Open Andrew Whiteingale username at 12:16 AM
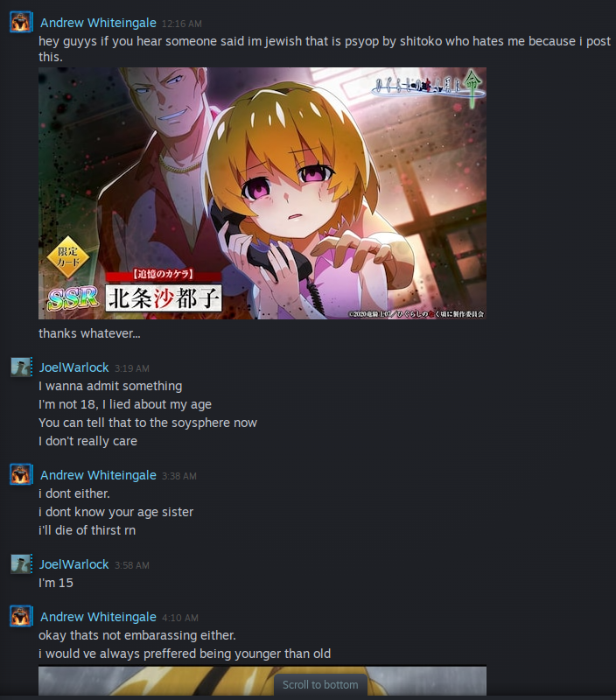616x700 pixels. click(98, 23)
